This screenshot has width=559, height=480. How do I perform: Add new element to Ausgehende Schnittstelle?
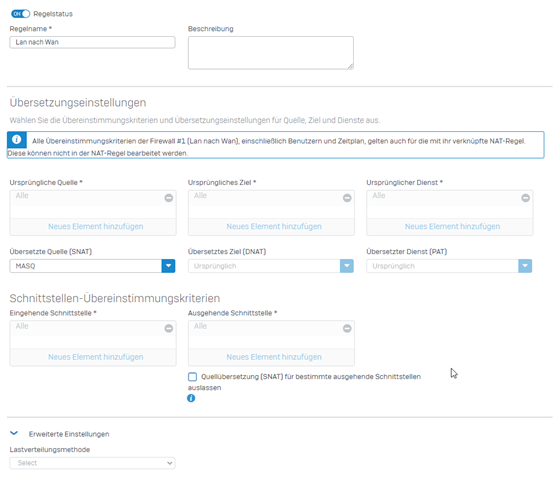tap(274, 357)
